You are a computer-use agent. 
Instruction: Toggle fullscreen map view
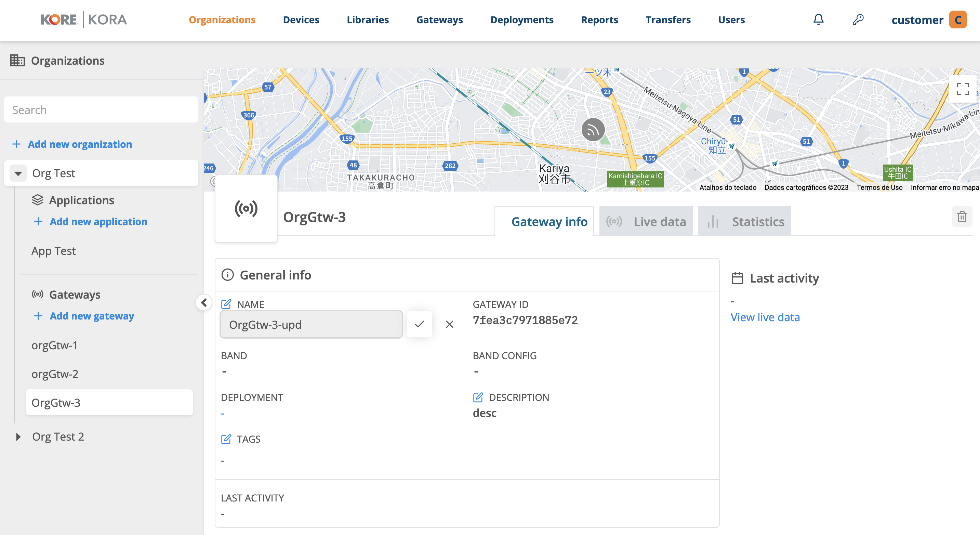pyautogui.click(x=963, y=89)
